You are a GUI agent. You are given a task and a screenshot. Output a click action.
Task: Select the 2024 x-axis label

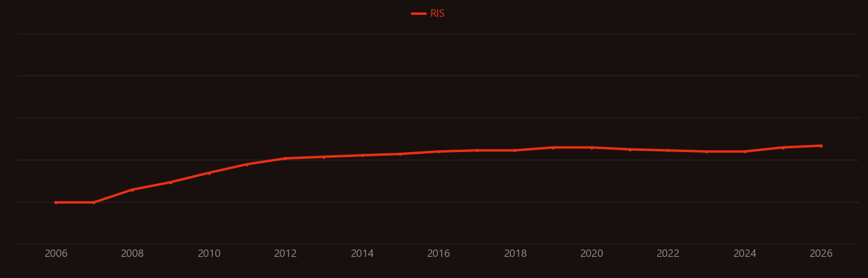(745, 254)
